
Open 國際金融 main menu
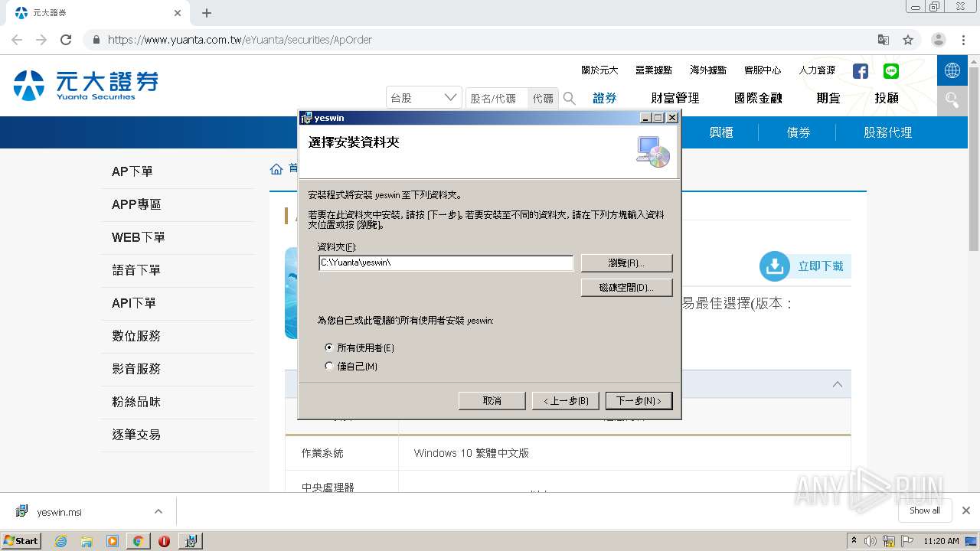tap(758, 98)
